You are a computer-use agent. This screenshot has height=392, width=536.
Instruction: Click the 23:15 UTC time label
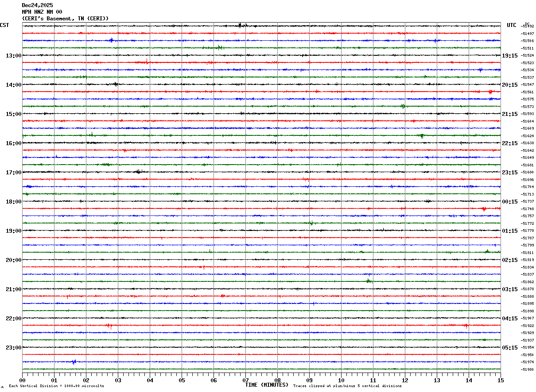[510, 173]
